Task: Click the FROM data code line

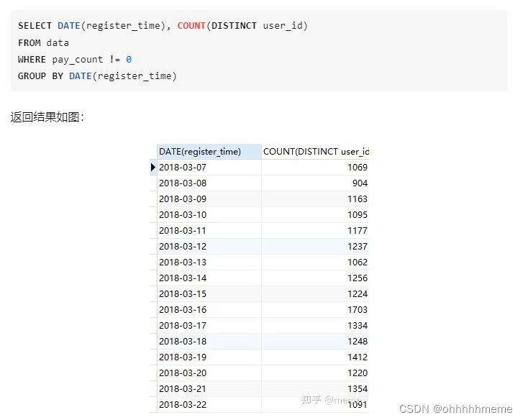Action: [43, 43]
